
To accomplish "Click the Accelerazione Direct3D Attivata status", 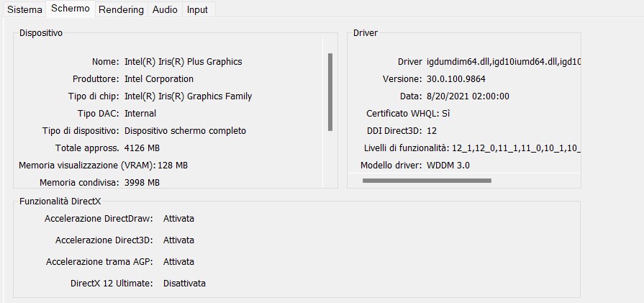I will tap(178, 240).
